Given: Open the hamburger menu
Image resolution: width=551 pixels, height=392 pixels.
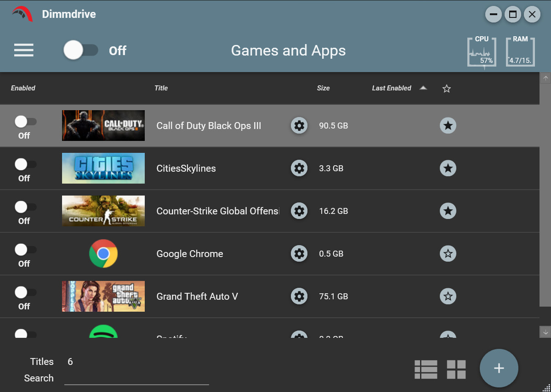Looking at the screenshot, I should pos(23,50).
